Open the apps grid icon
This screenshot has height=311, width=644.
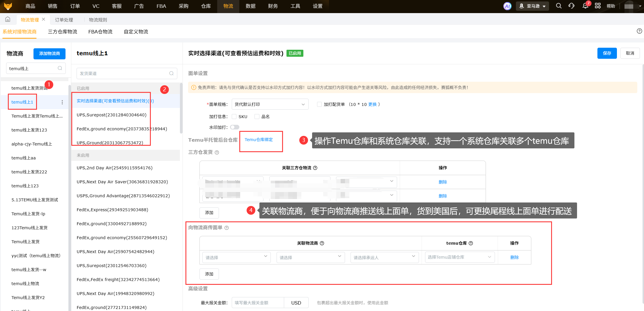coord(598,6)
